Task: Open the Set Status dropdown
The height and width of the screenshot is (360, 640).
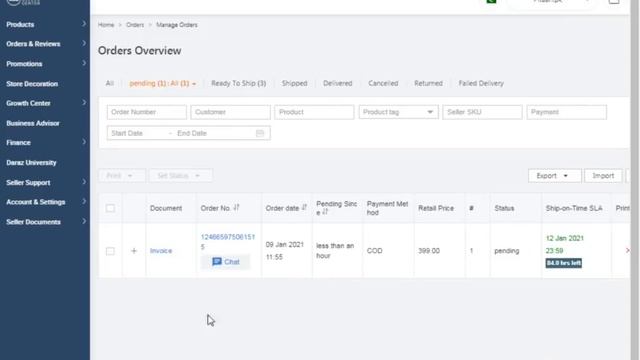Action: coord(180,176)
